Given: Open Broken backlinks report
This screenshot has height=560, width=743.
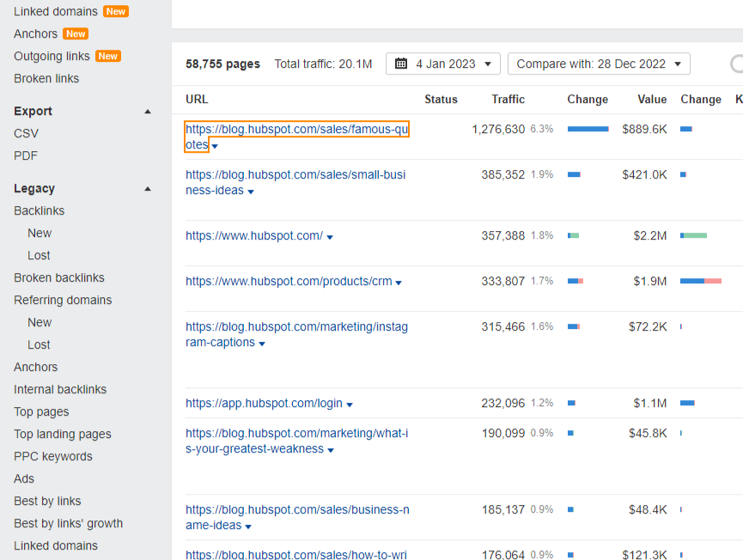Looking at the screenshot, I should (x=59, y=277).
